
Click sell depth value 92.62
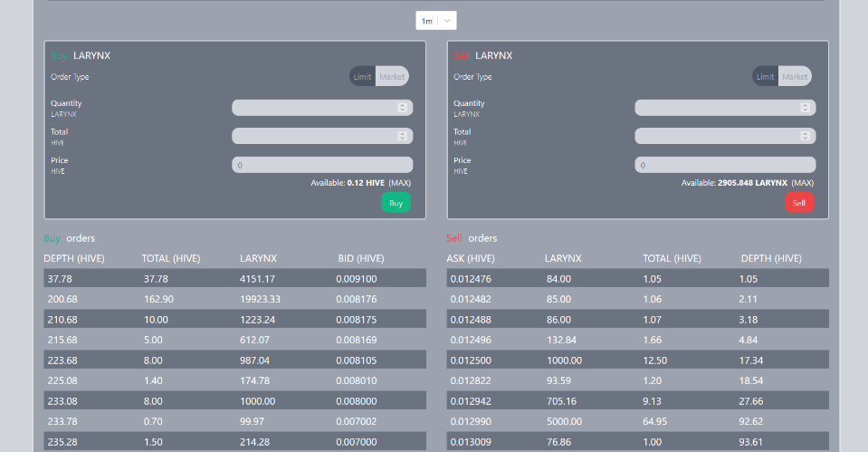[750, 421]
